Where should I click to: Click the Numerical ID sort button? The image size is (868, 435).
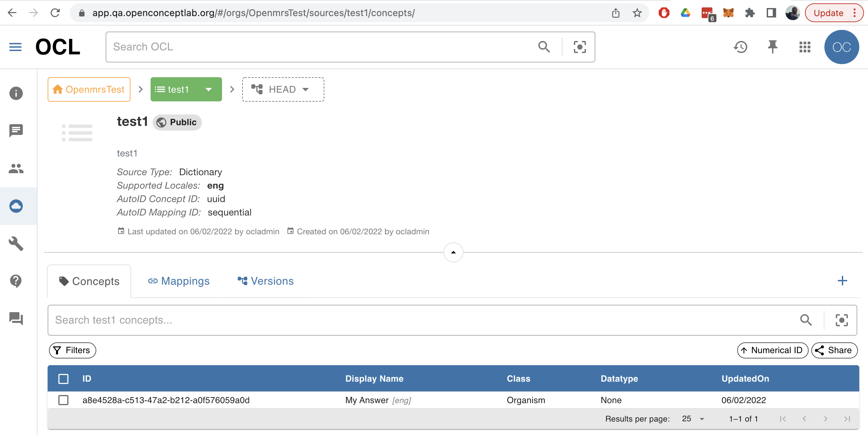point(772,350)
